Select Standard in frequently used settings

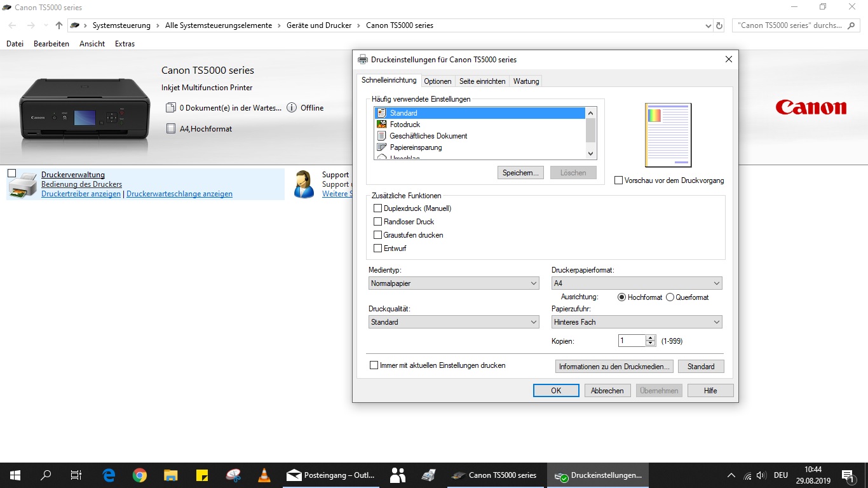[x=480, y=113]
